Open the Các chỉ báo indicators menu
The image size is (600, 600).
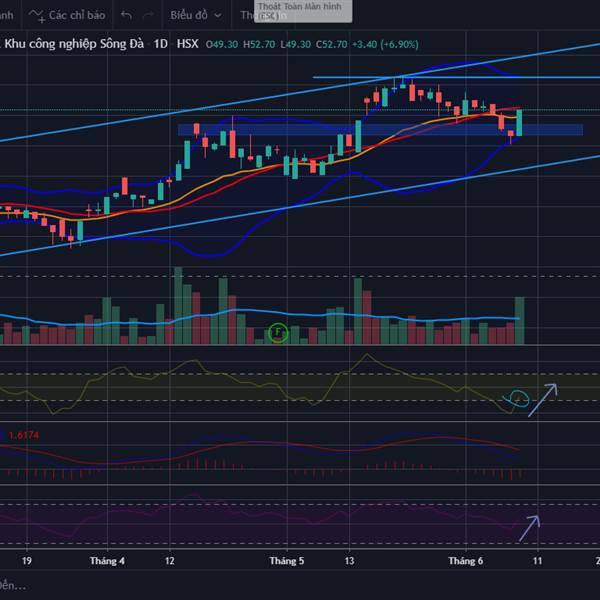coord(67,15)
